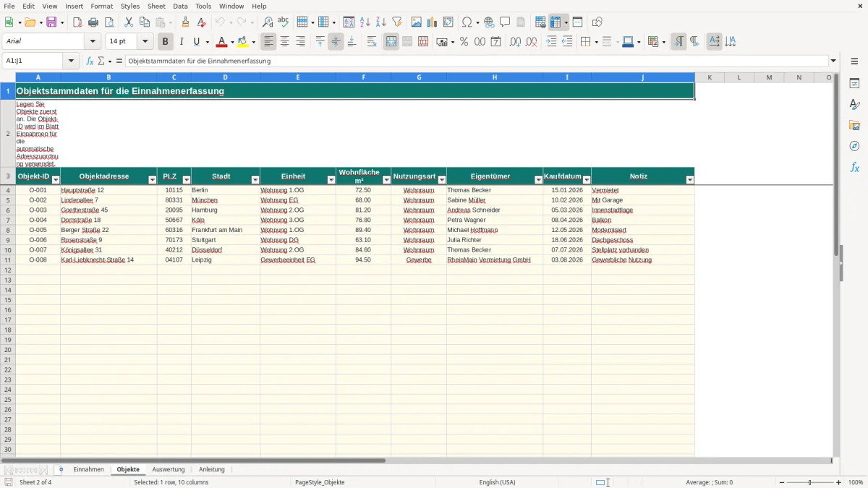Click the Sum sigma button
This screenshot has width=868, height=488.
101,61
